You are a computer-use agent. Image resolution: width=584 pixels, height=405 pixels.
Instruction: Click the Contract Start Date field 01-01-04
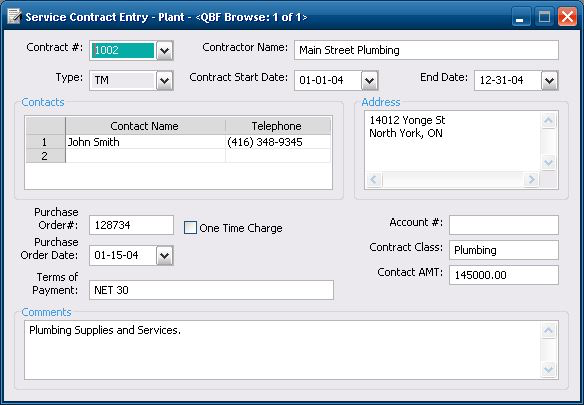(328, 80)
